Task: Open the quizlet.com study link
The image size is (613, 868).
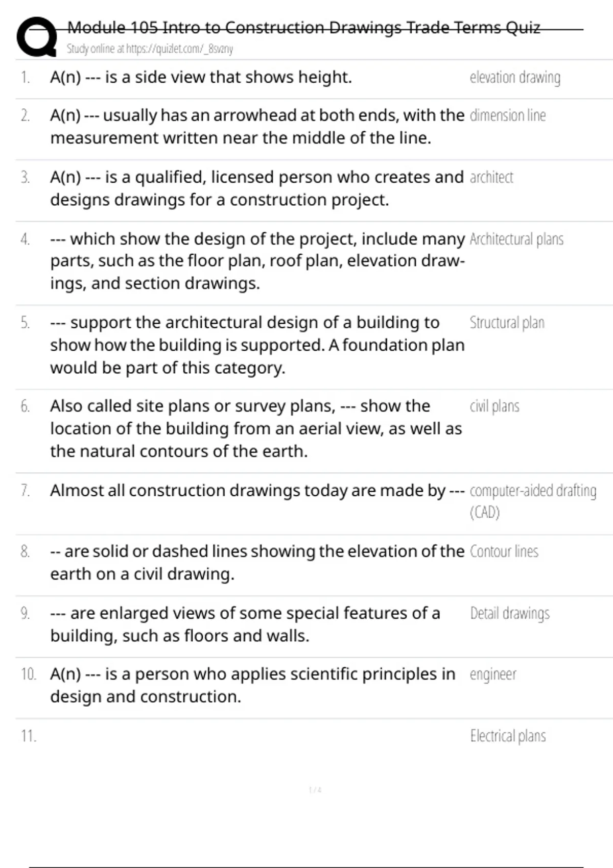Action: (x=150, y=49)
